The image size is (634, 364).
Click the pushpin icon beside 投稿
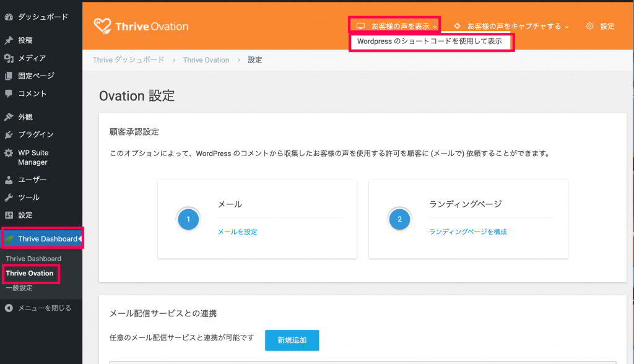coord(9,40)
